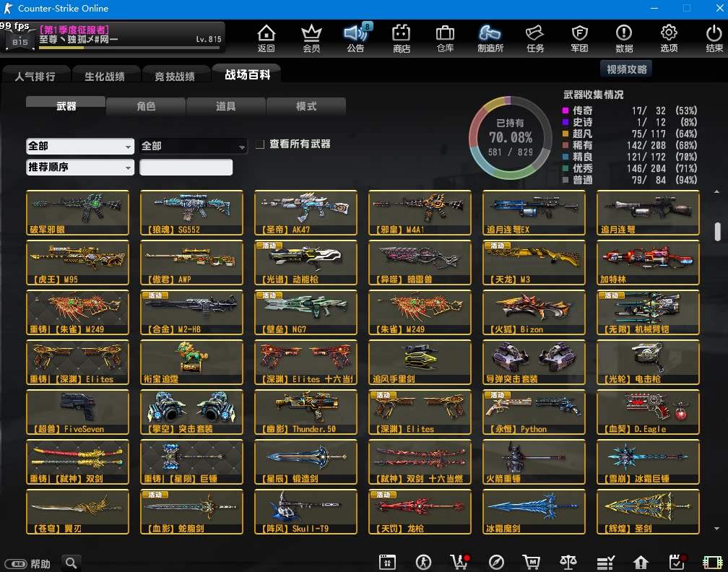Click the weapon list scrollbar thumb

pos(717,231)
